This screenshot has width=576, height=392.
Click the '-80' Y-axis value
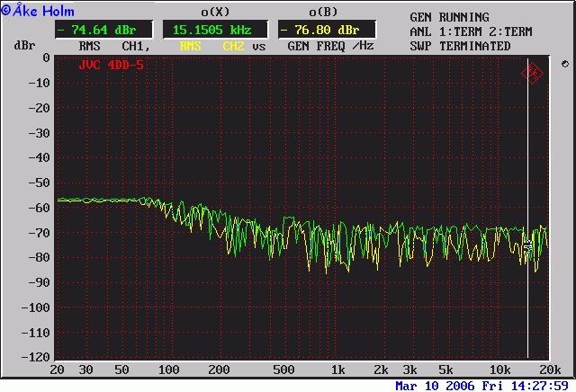pos(40,257)
